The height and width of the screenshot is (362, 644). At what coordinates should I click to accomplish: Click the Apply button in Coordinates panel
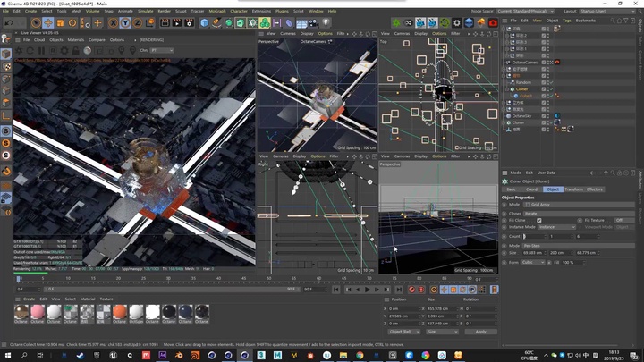click(480, 331)
